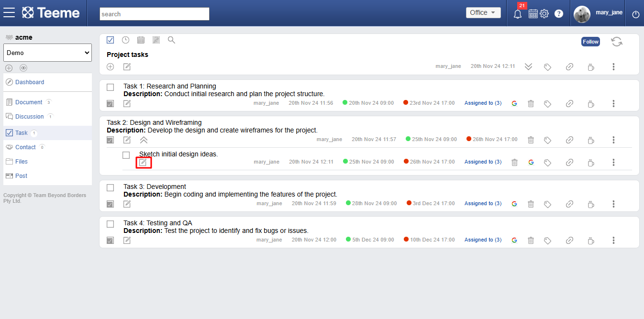
Task: Open three-dot menu on Task 4 row
Action: coord(613,240)
